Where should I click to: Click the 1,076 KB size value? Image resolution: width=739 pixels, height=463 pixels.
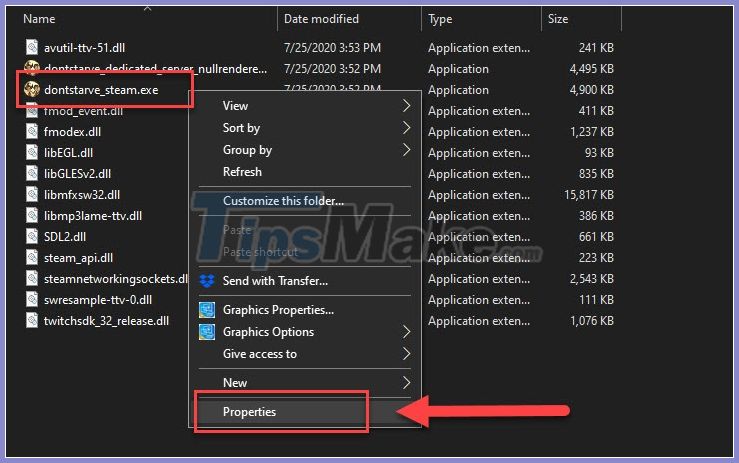(x=591, y=321)
